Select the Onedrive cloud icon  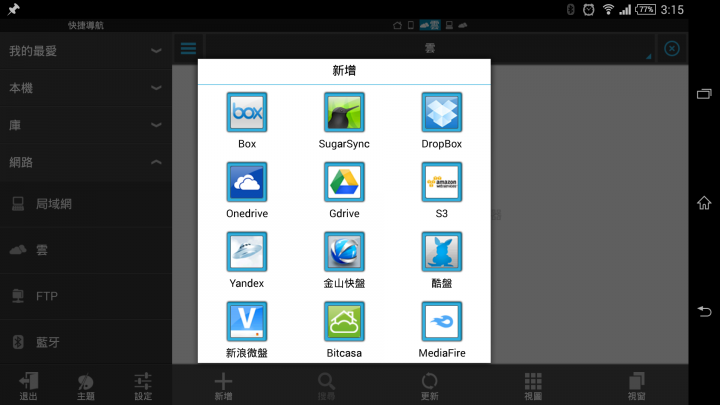pyautogui.click(x=247, y=182)
